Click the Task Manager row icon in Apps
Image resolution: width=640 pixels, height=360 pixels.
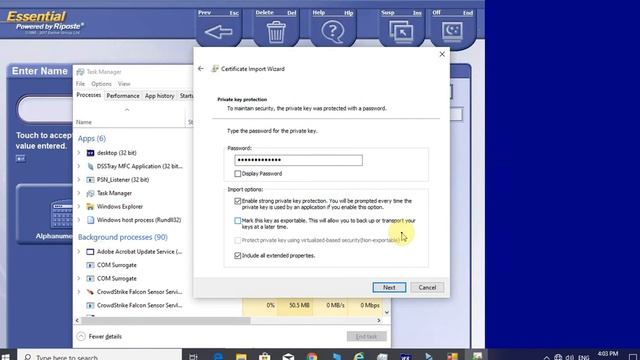click(90, 193)
